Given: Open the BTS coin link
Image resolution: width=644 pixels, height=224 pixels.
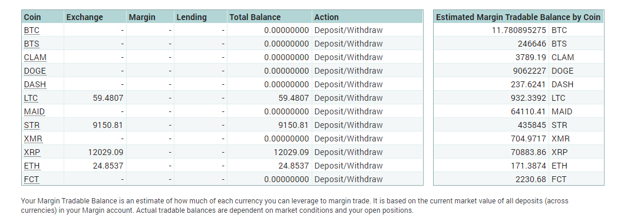Looking at the screenshot, I should click(32, 44).
